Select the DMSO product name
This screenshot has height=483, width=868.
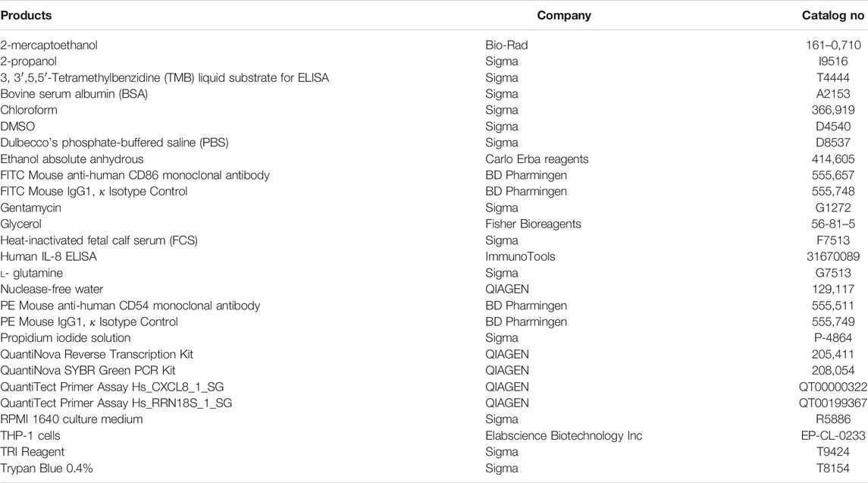coord(17,127)
